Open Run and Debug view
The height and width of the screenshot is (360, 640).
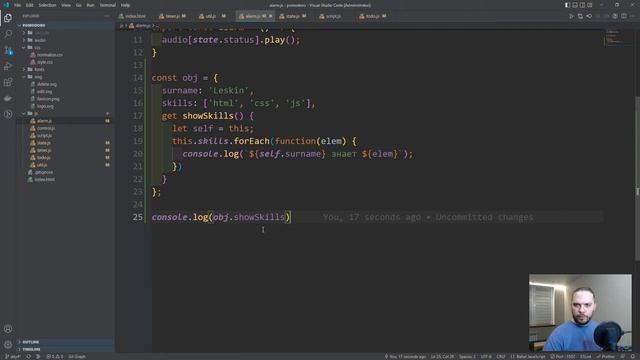[x=8, y=66]
